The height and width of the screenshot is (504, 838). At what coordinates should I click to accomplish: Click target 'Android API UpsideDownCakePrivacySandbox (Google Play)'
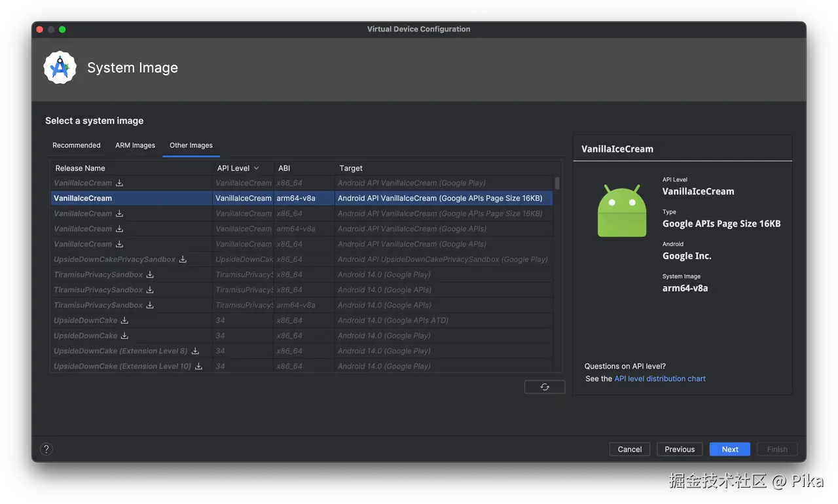click(443, 259)
